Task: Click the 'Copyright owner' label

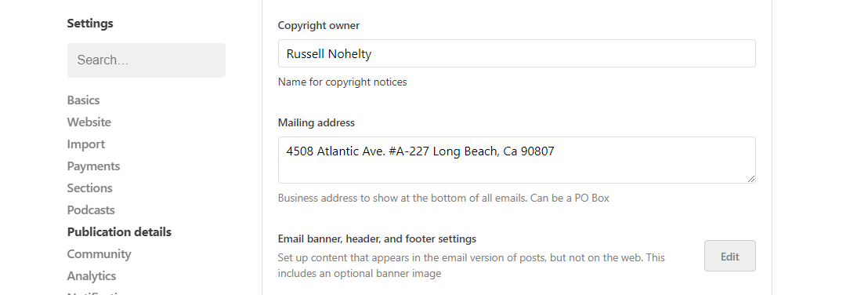Action: [318, 26]
